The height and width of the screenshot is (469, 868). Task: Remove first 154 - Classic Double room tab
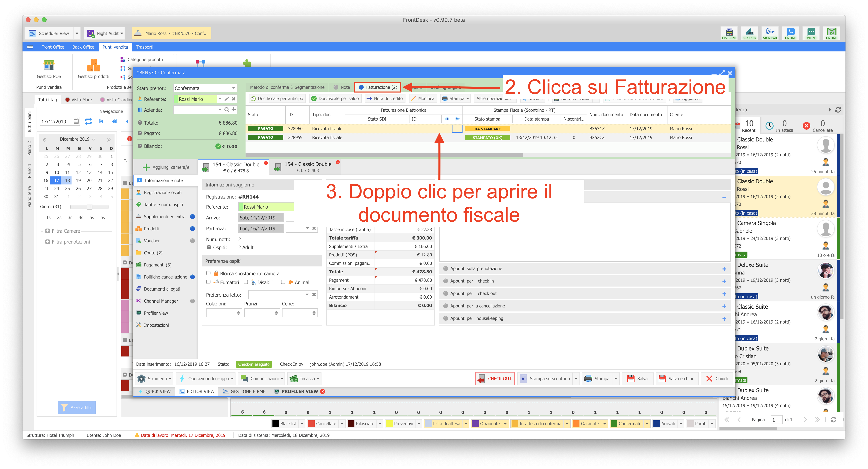[265, 163]
